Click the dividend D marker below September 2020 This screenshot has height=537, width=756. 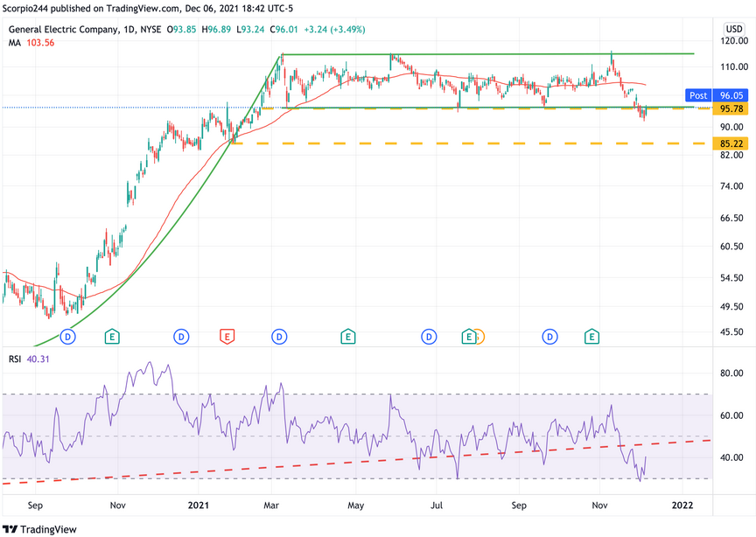click(68, 337)
